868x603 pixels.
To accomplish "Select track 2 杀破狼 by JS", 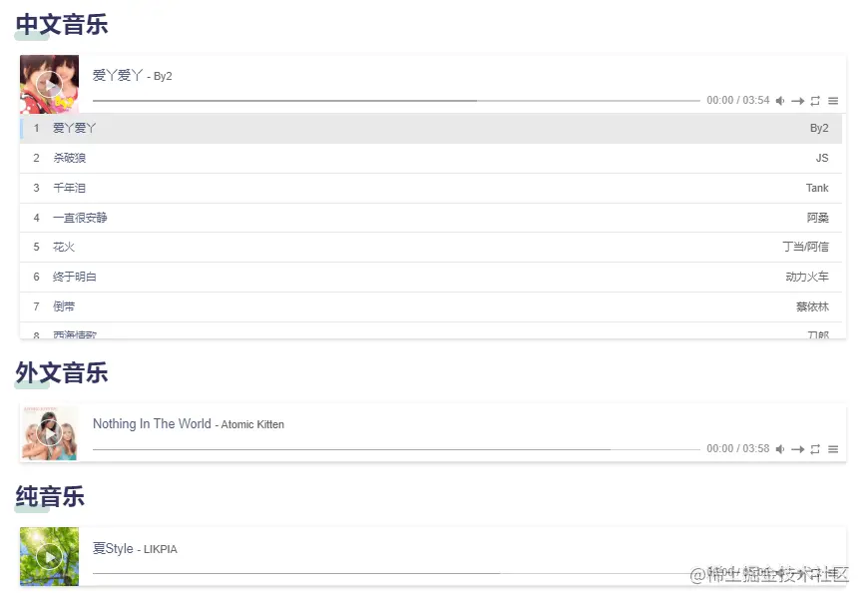I will (x=431, y=159).
